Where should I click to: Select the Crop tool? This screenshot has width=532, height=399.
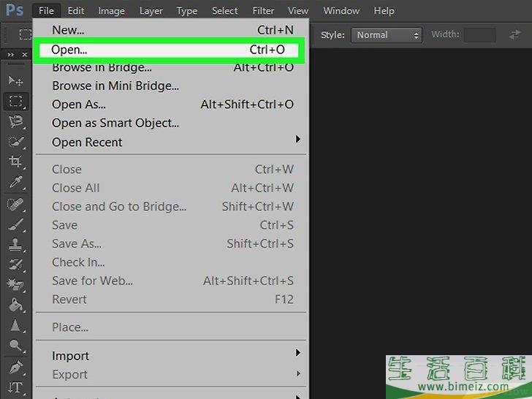click(x=15, y=161)
